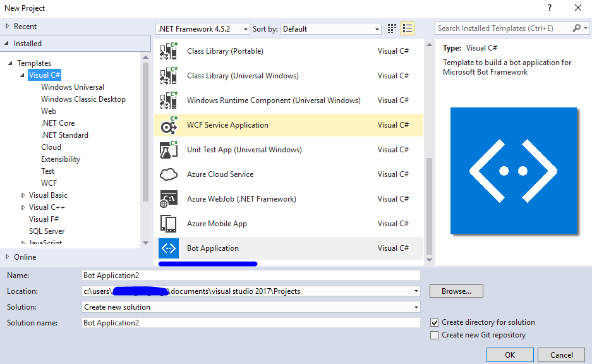This screenshot has height=364, width=592.
Task: Select the Test category
Action: [47, 171]
